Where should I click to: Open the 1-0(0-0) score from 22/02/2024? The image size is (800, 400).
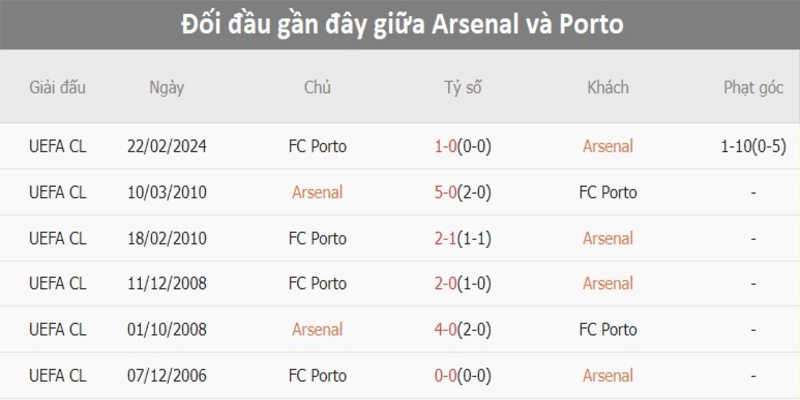click(x=463, y=146)
